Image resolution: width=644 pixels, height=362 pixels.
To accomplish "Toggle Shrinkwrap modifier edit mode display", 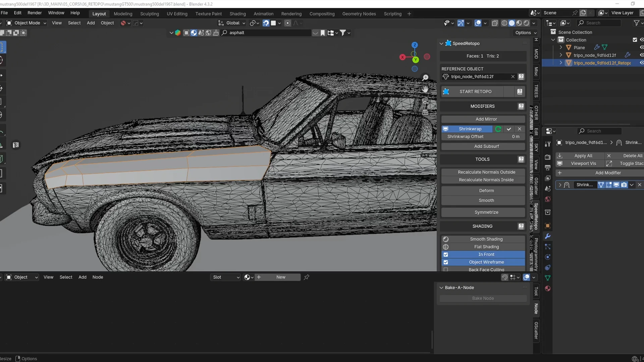I will click(608, 185).
